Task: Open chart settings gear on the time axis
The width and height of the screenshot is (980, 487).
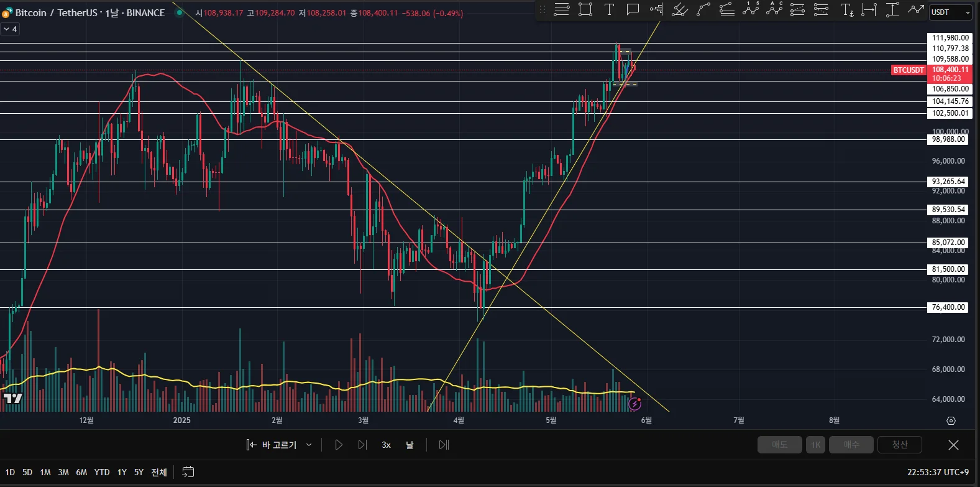Action: tap(951, 421)
